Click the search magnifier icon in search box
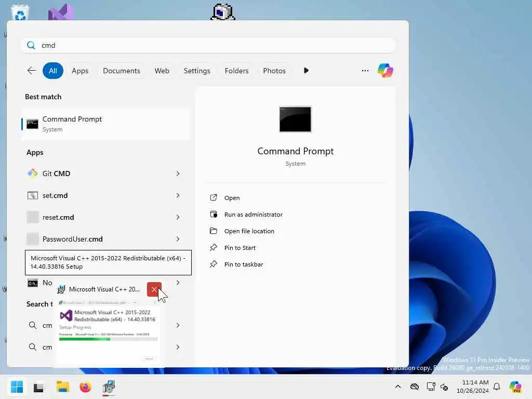The width and height of the screenshot is (532, 399). pyautogui.click(x=31, y=45)
